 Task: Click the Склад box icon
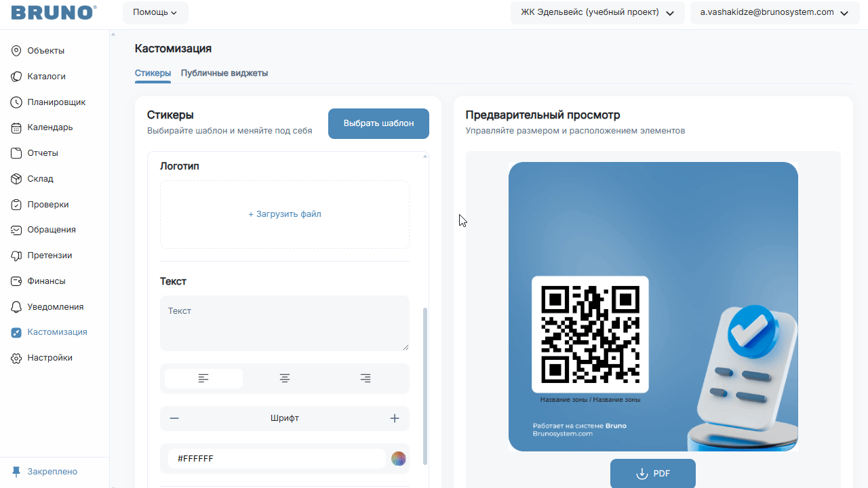(17, 179)
